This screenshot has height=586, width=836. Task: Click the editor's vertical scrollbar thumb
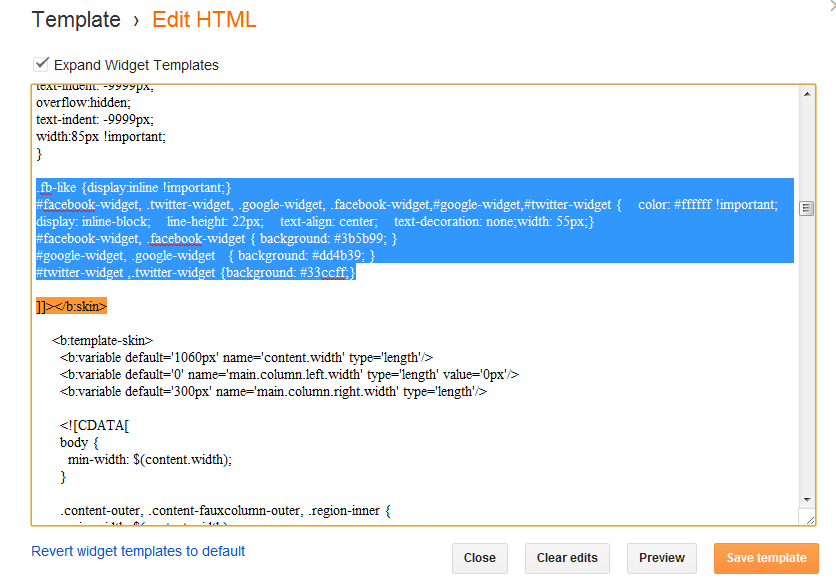click(807, 208)
